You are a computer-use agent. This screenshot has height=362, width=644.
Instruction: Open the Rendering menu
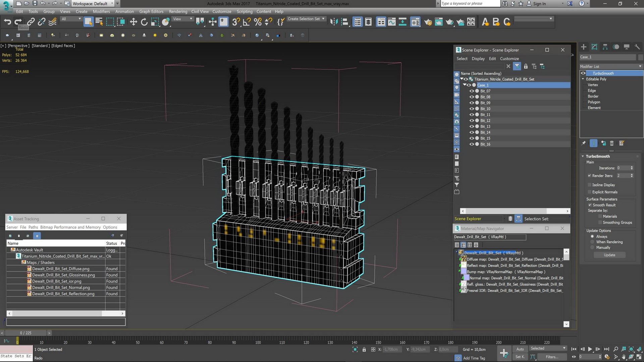[178, 11]
